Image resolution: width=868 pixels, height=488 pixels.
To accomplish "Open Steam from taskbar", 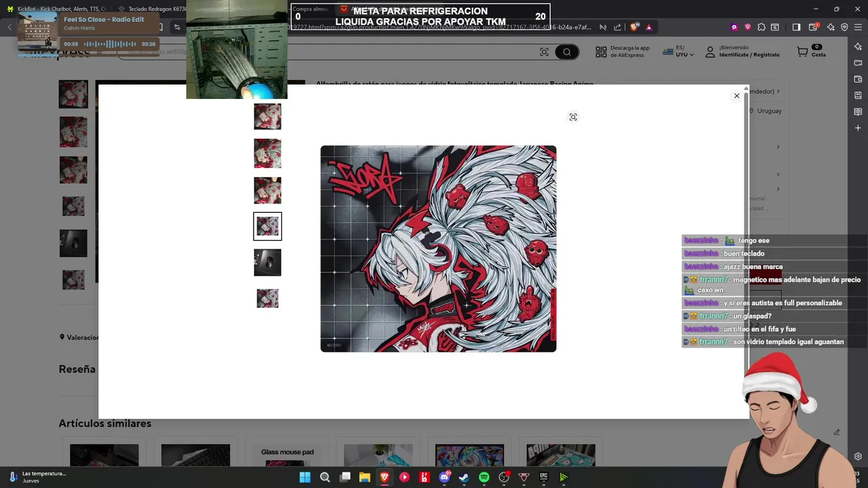I will 464,477.
